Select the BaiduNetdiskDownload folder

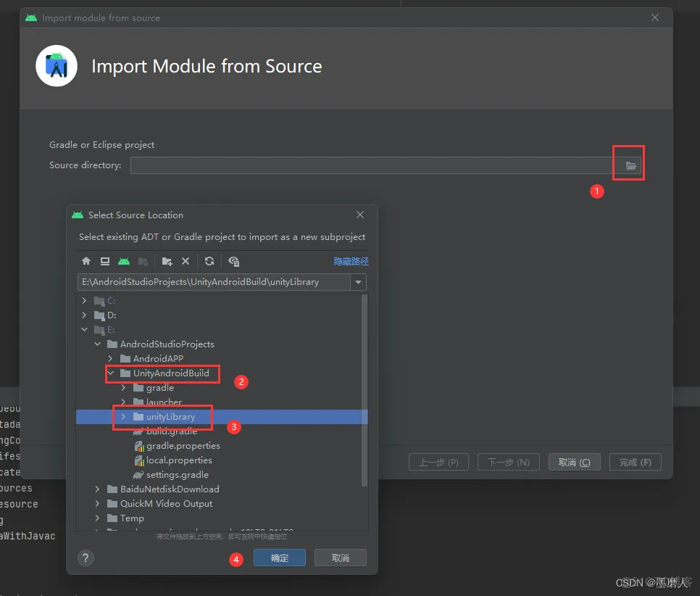click(170, 489)
